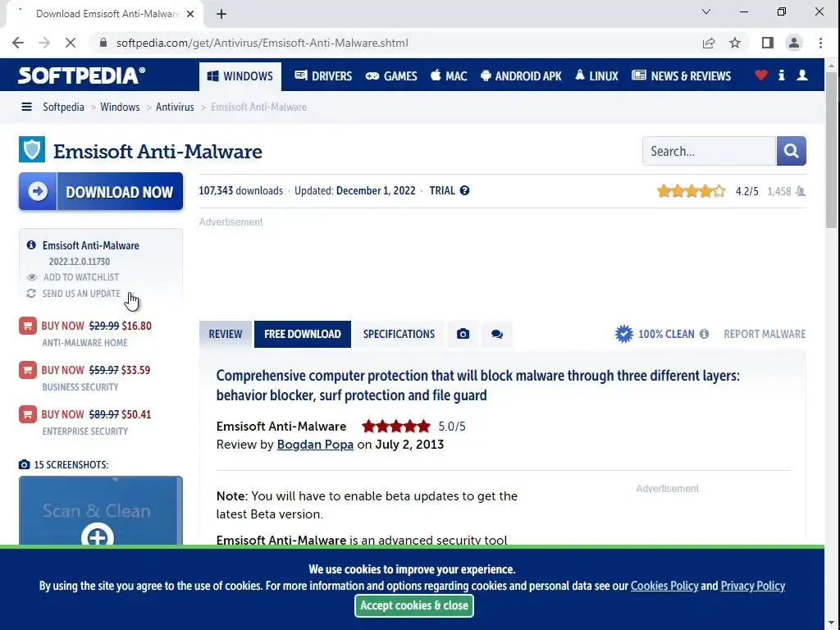Click Antivirus in breadcrumb
The width and height of the screenshot is (840, 630).
[x=175, y=107]
